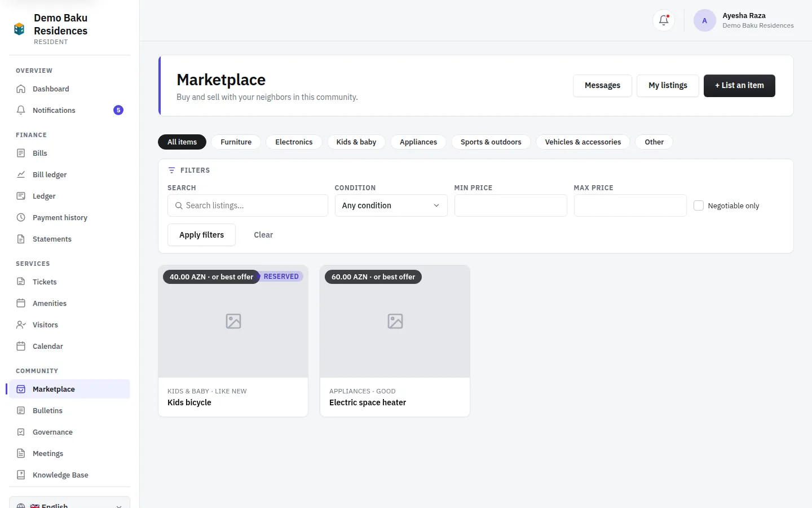The image size is (812, 508).
Task: Click the Amenities calendar icon
Action: point(21,303)
